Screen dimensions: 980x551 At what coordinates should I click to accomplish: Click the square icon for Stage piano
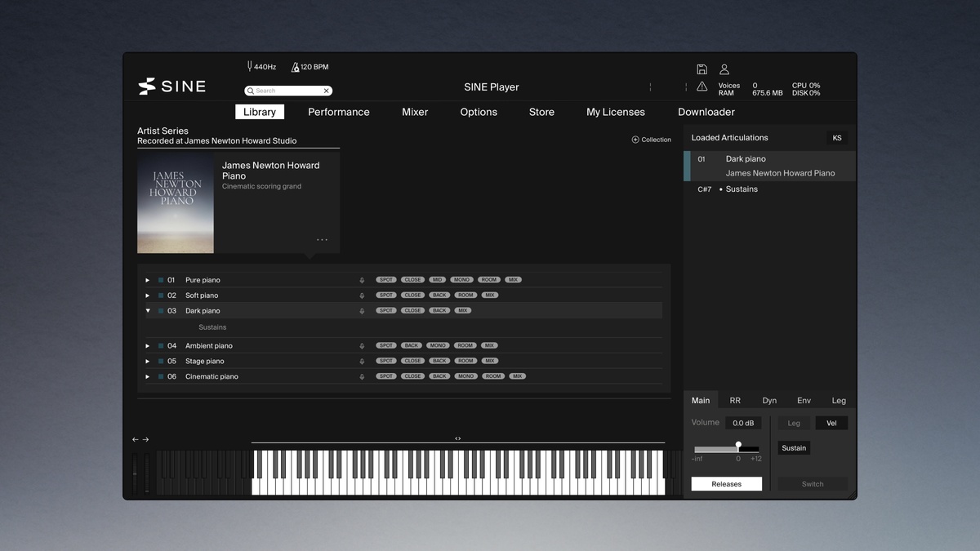coord(161,361)
